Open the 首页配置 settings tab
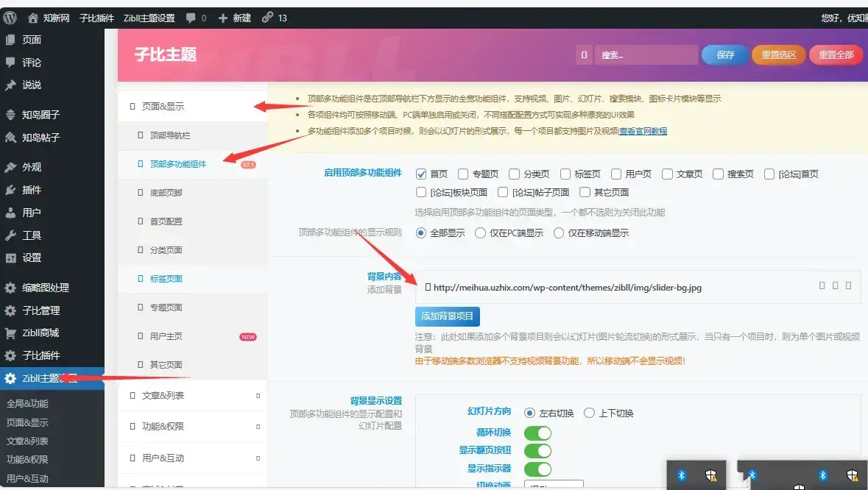This screenshot has width=868, height=490. click(x=193, y=221)
